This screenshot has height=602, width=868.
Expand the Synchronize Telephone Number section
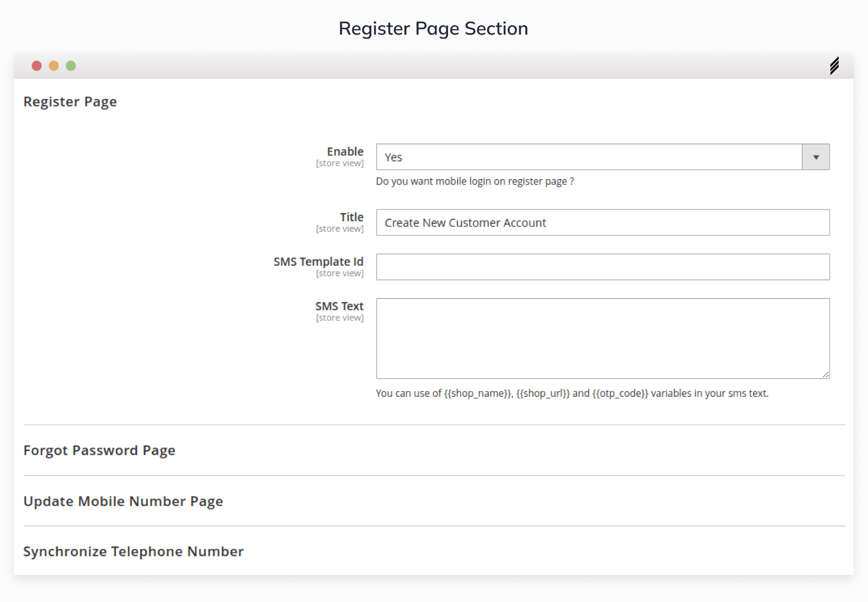133,551
